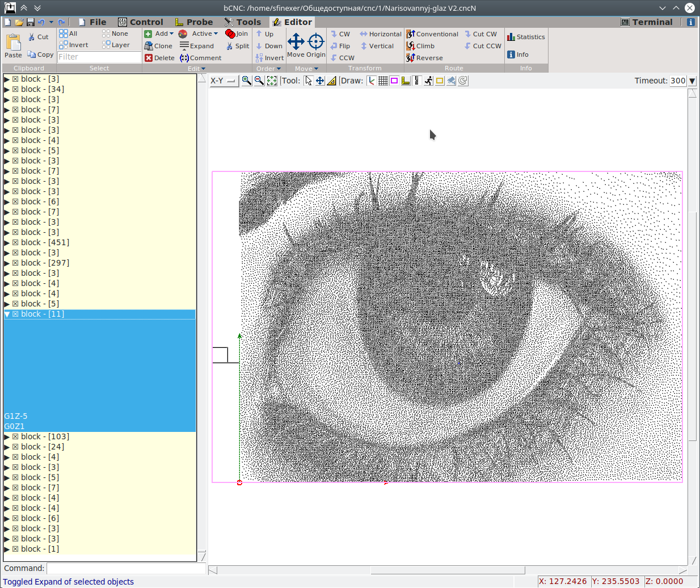
Task: Click the Zoom In magnifier icon
Action: [246, 81]
